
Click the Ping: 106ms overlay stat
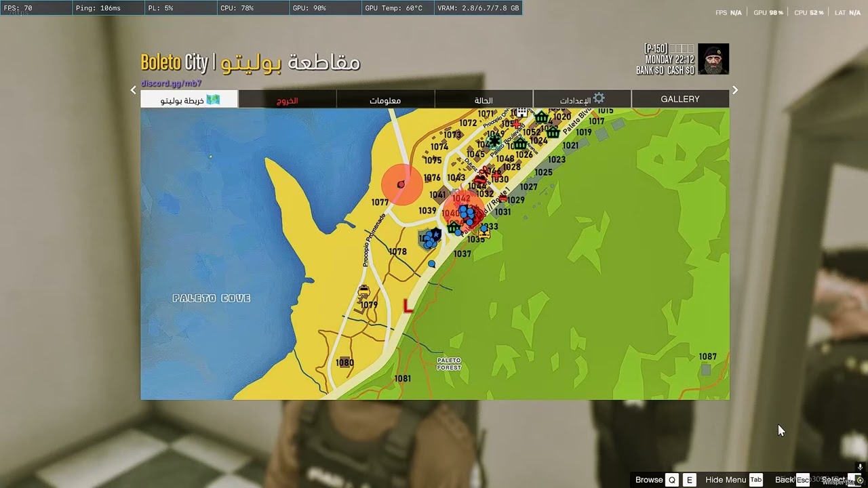coord(98,8)
